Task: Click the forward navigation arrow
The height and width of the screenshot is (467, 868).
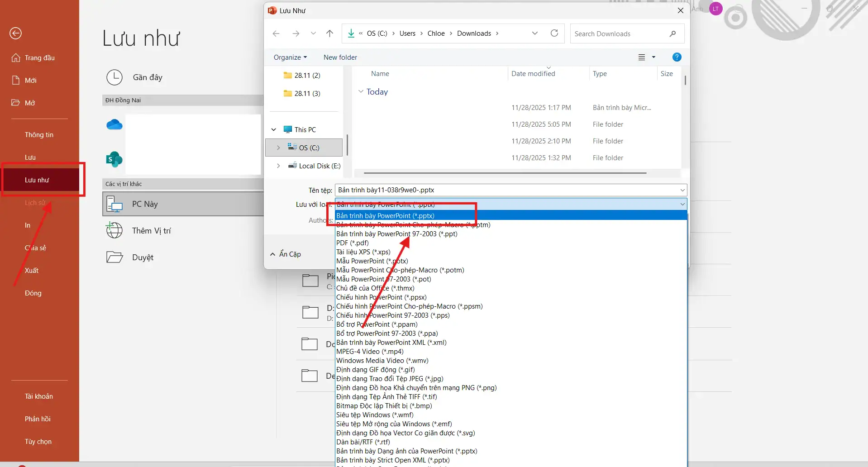Action: (296, 33)
